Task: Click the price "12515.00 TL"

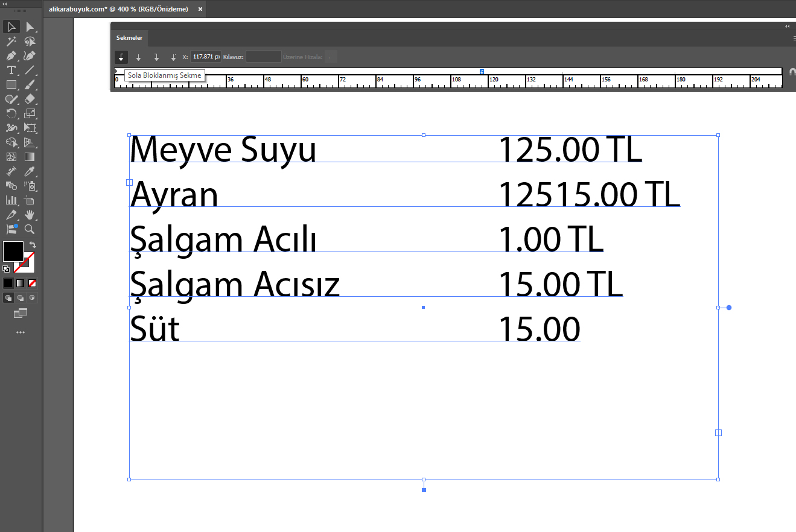Action: pyautogui.click(x=590, y=194)
